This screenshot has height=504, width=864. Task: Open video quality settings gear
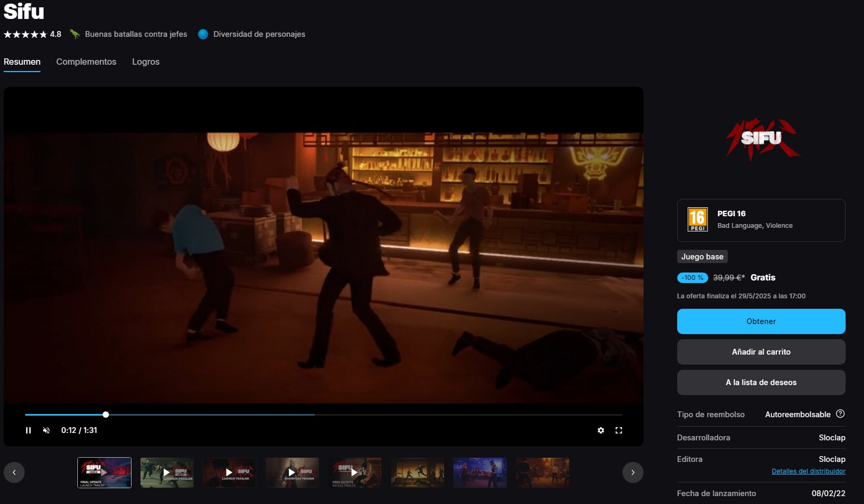pyautogui.click(x=601, y=430)
